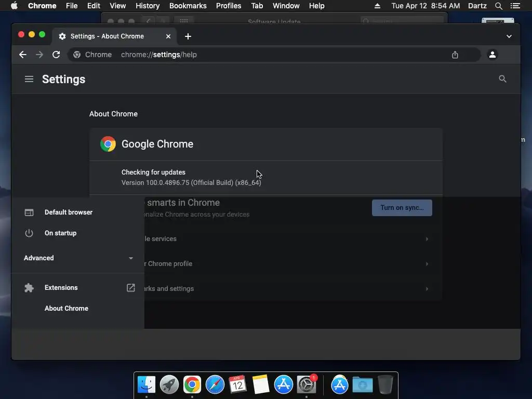
Task: Open Extensions from sidebar
Action: click(x=61, y=288)
